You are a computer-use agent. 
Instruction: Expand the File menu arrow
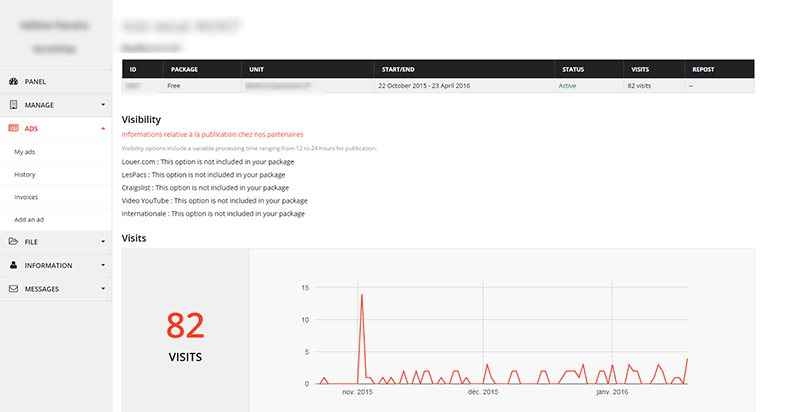(x=103, y=242)
